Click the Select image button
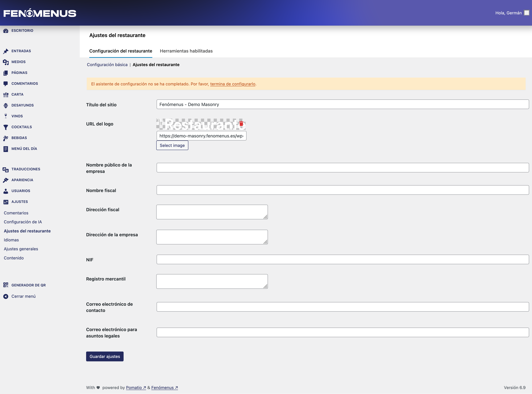 [172, 145]
